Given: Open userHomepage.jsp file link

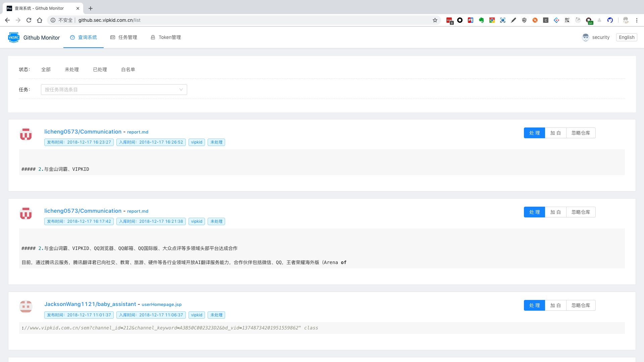Looking at the screenshot, I should tap(161, 304).
